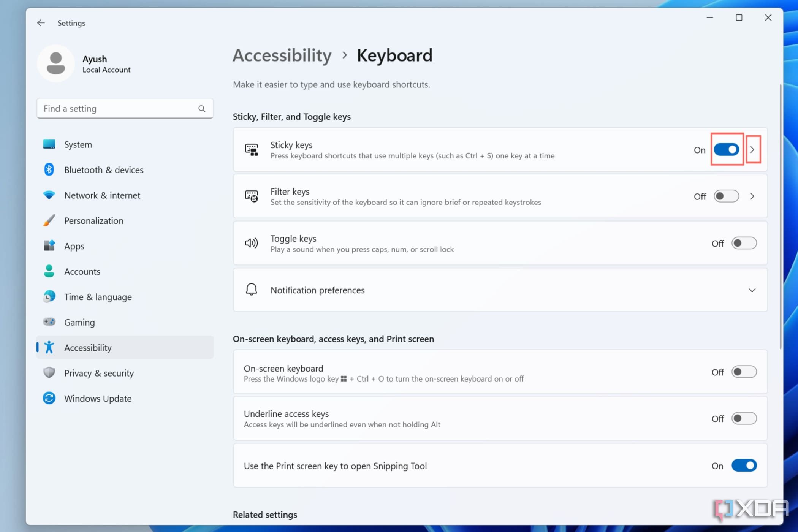
Task: Click the System monitor icon
Action: 49,144
